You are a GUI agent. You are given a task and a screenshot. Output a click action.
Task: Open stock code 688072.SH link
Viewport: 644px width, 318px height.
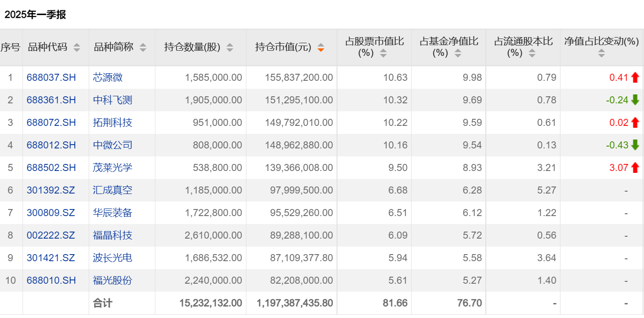click(x=51, y=123)
